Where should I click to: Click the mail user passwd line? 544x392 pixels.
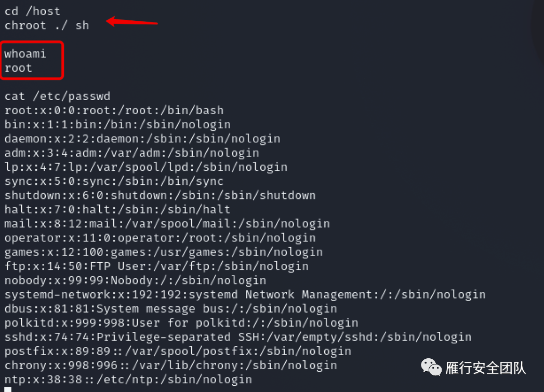[x=167, y=224]
